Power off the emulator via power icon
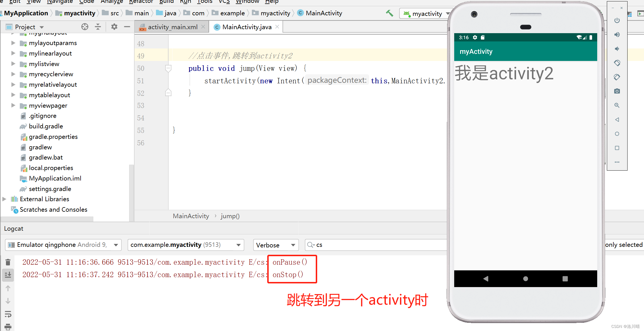This screenshot has height=331, width=644. (x=617, y=20)
